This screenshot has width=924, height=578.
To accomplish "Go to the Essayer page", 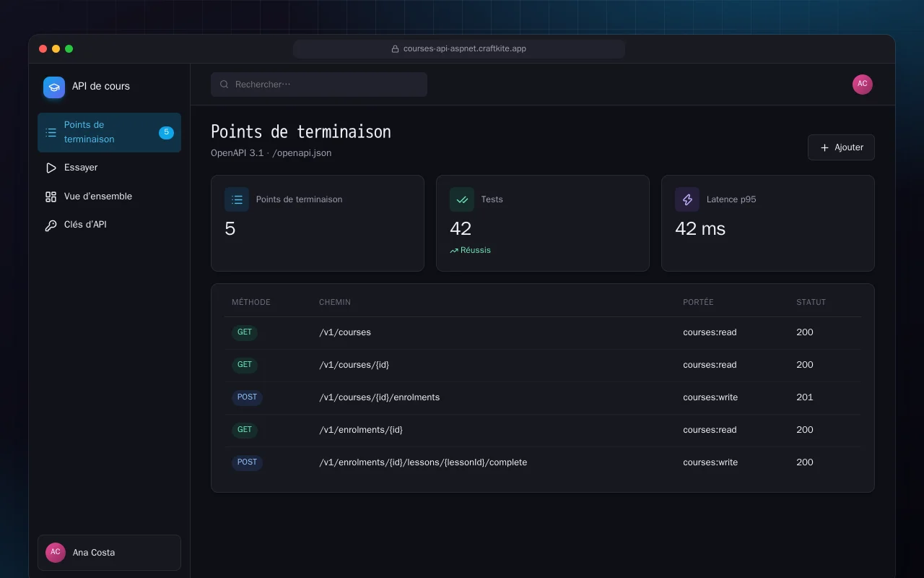I will 109,168.
